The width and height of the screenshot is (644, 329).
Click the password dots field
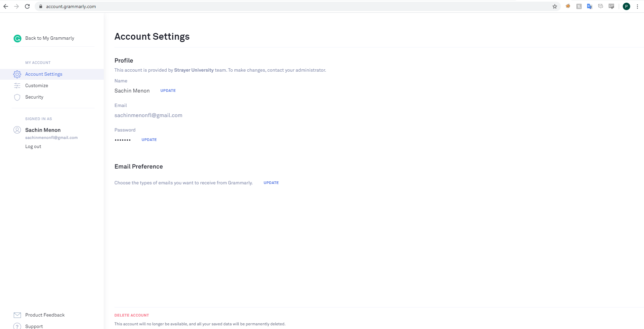click(x=123, y=140)
